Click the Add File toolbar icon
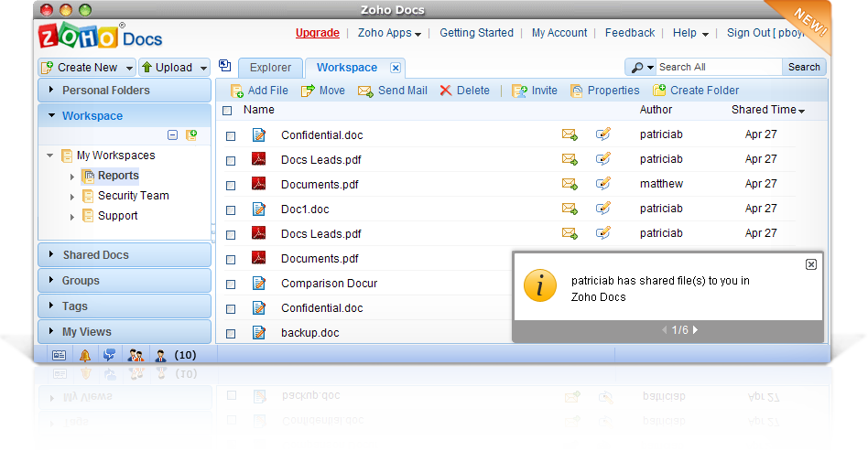Image resolution: width=868 pixels, height=451 pixels. (x=237, y=91)
